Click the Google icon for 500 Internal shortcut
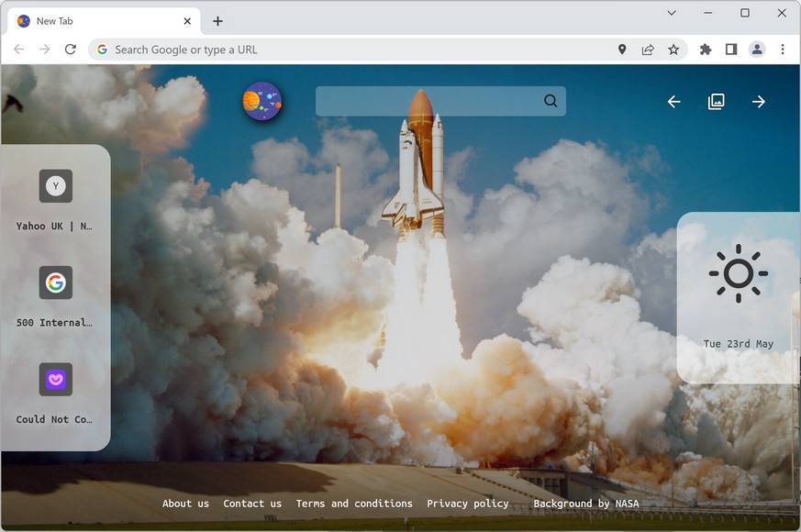The image size is (801, 532). pyautogui.click(x=55, y=283)
